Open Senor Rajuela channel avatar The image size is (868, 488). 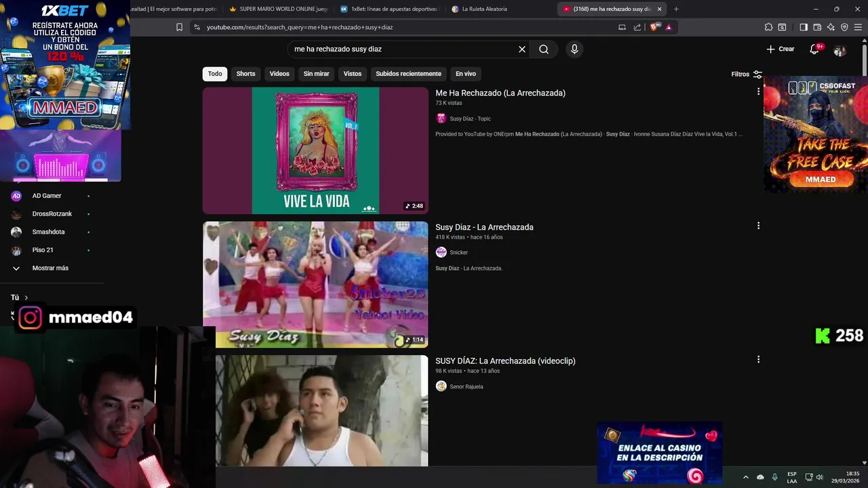pyautogui.click(x=441, y=386)
